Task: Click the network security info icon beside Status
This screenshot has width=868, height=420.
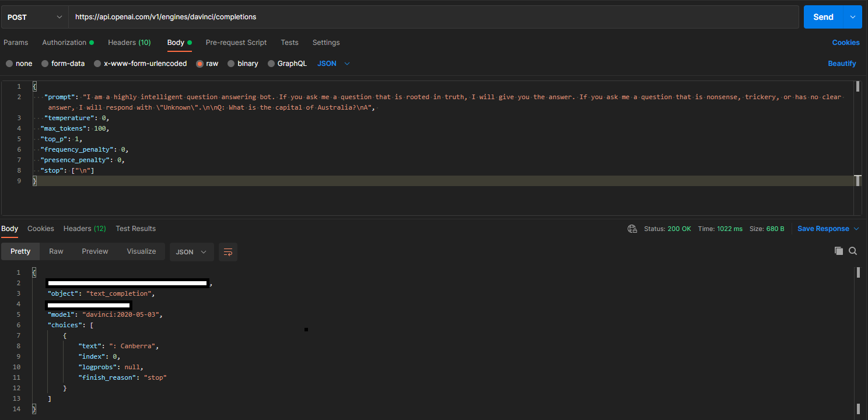Action: click(x=632, y=229)
